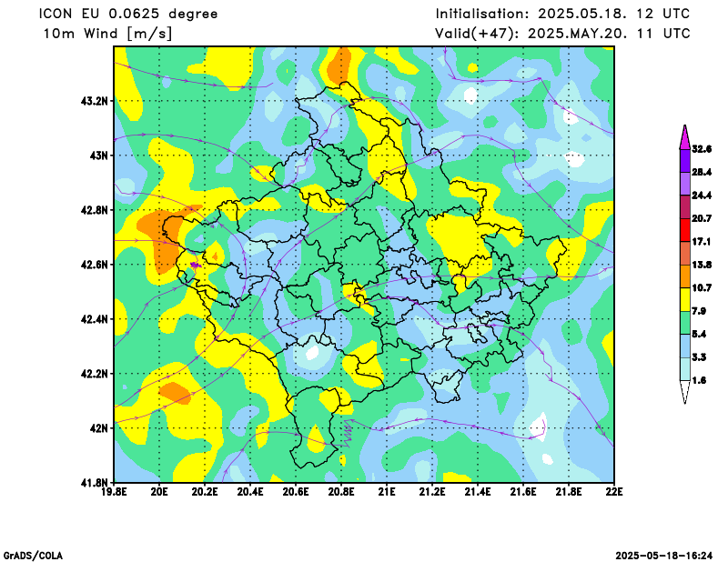Click the magenta arrow atop the color scale

click(685, 138)
